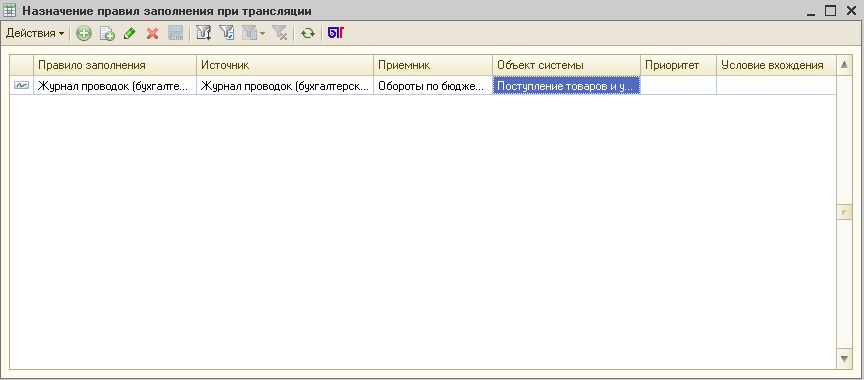Image resolution: width=864 pixels, height=380 pixels.
Task: Edit current record with pencil icon
Action: [129, 34]
